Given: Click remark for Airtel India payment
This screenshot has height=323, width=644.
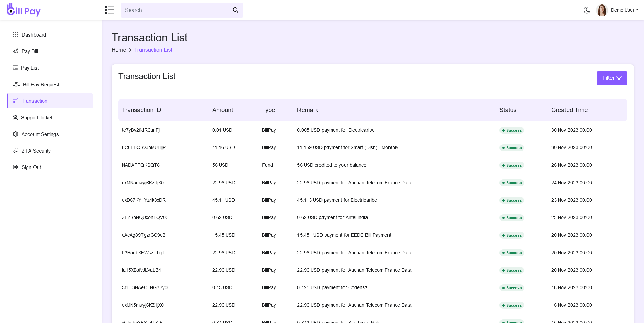Looking at the screenshot, I should coord(332,217).
